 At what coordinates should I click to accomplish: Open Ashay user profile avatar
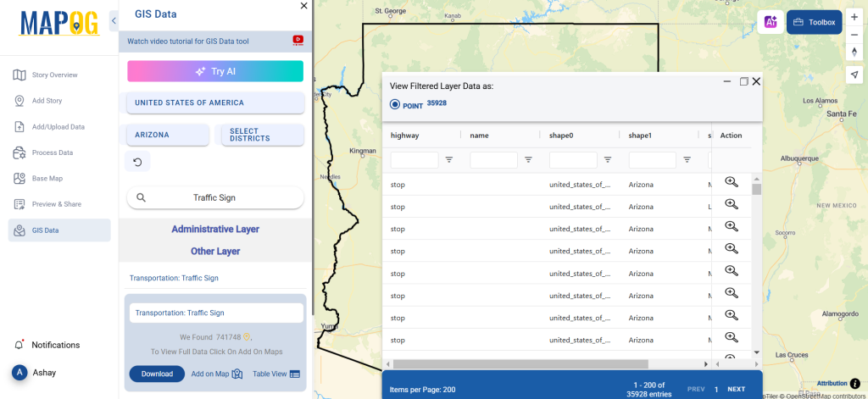point(20,373)
